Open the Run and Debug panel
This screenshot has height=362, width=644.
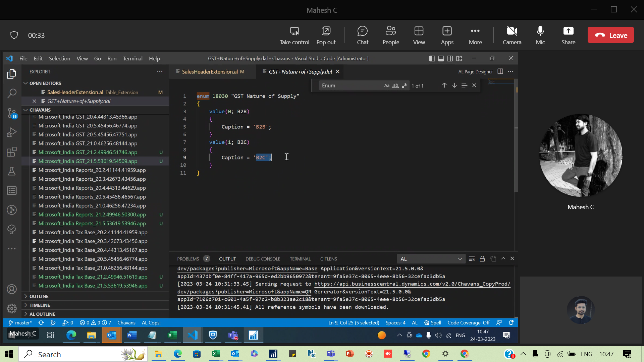[x=12, y=132]
